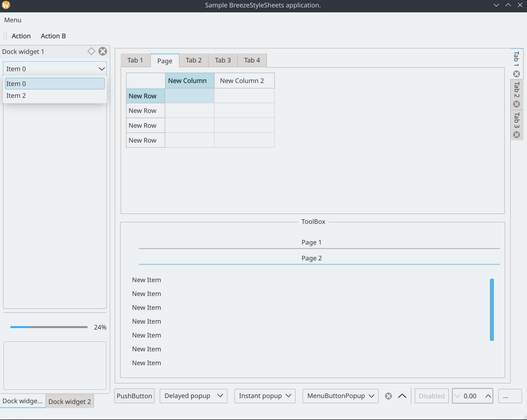Switch to Tab 3 in main area
The width and height of the screenshot is (527, 420).
tap(222, 60)
